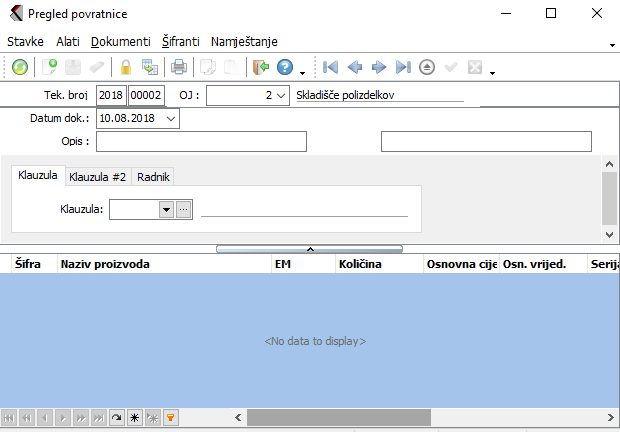Open the OJ dropdown list

(x=281, y=95)
